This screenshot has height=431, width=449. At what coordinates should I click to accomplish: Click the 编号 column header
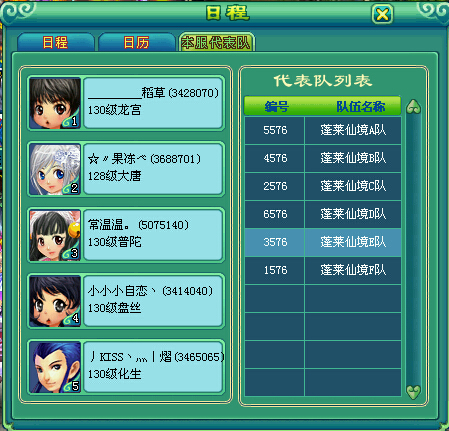276,107
